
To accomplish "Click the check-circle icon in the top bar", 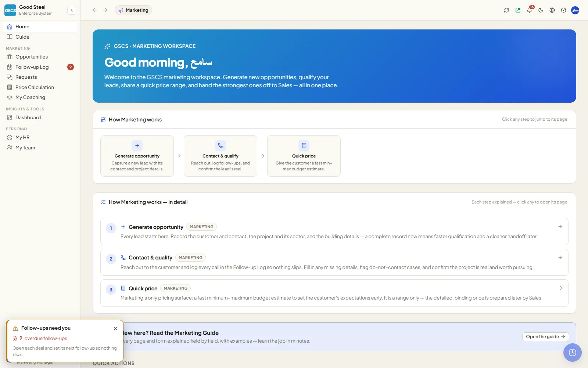I will [563, 10].
